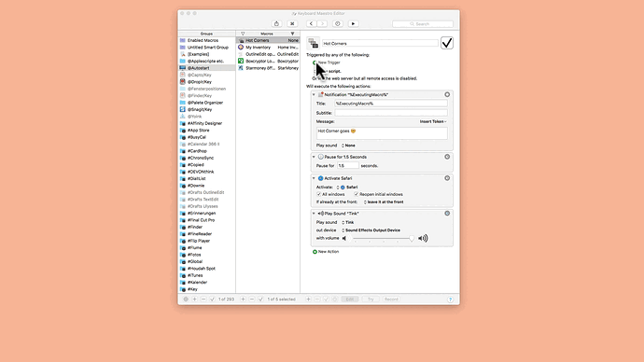The height and width of the screenshot is (362, 644).
Task: Collapse the Pause for 1.5 Seconds action
Action: [x=314, y=157]
